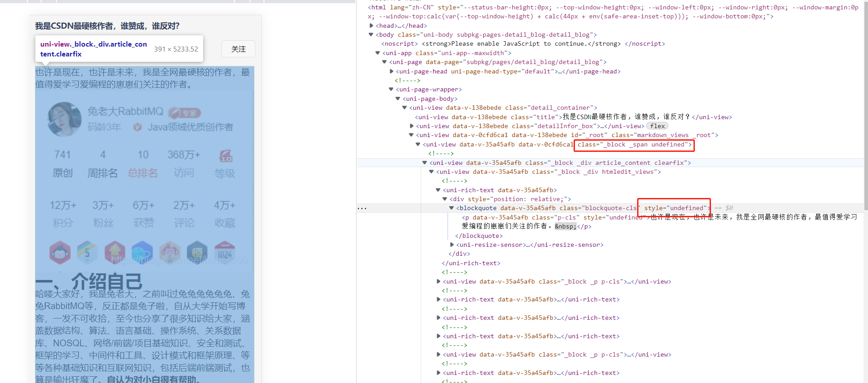The height and width of the screenshot is (383, 868).
Task: Collapse the article_content clearfix node
Action: (x=425, y=163)
